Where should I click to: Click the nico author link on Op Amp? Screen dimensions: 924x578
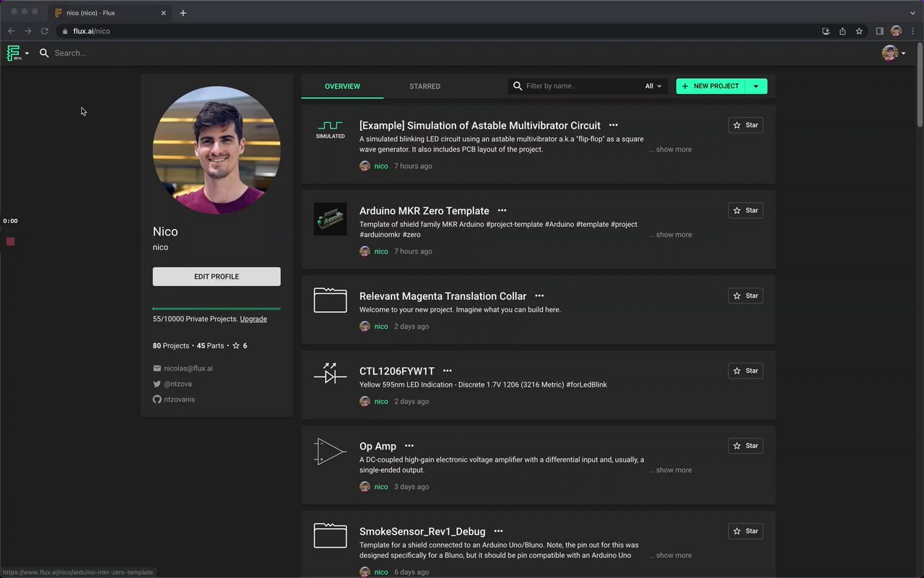381,487
